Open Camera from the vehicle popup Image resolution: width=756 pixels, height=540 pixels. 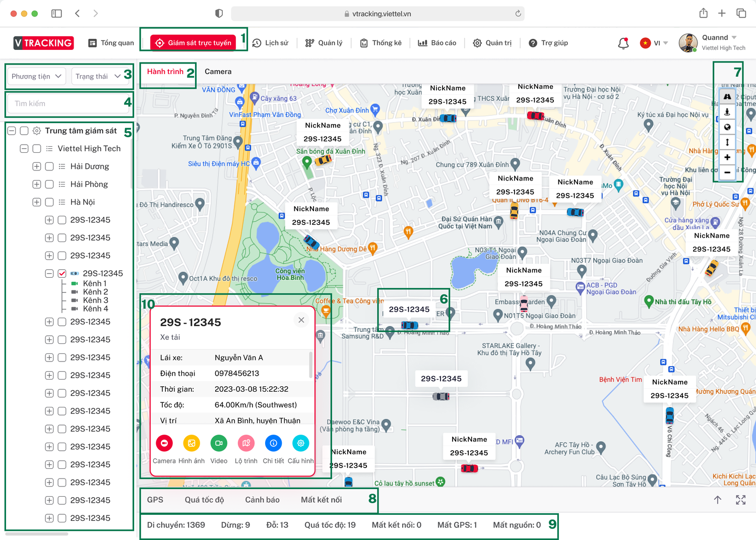[164, 443]
